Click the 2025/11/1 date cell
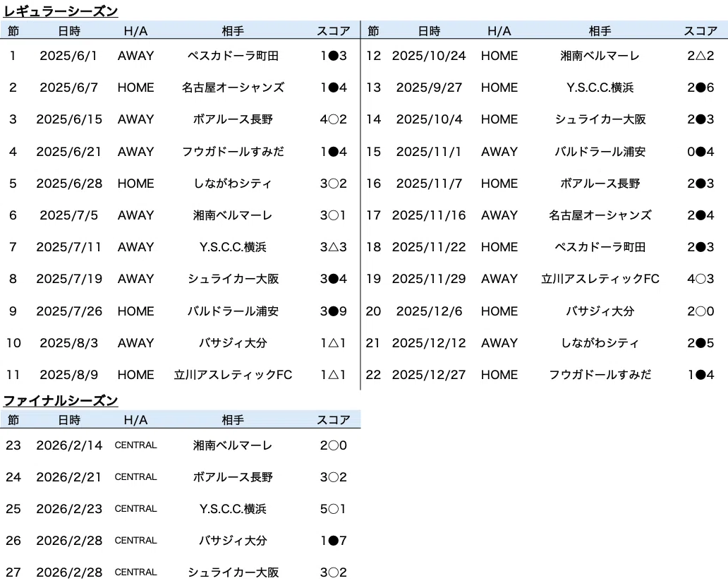Screen dimensions: 728x588 [x=428, y=152]
